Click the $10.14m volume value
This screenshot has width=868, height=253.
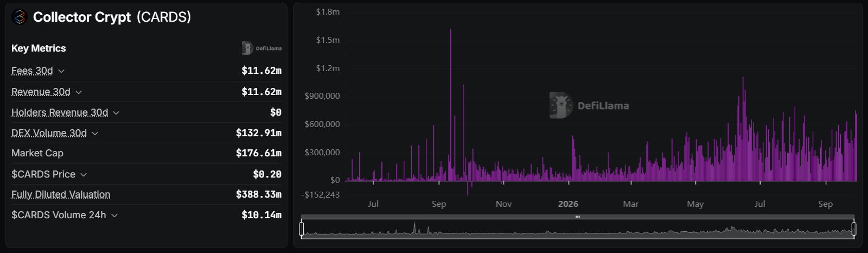(261, 215)
